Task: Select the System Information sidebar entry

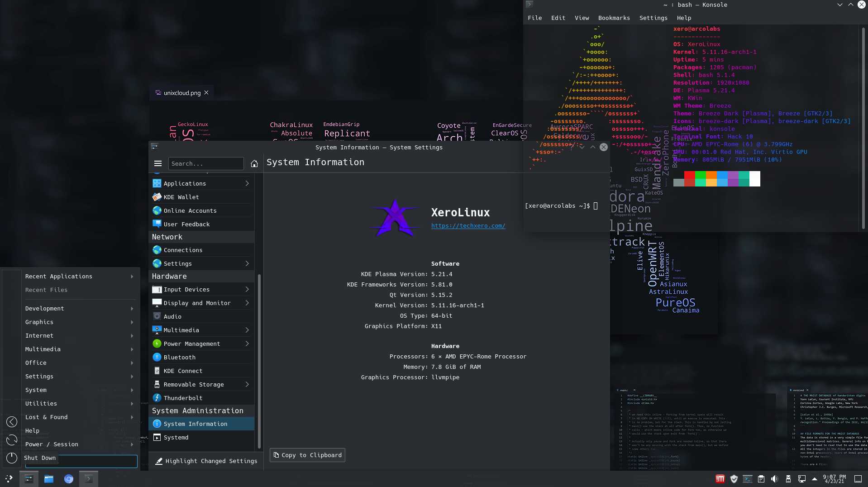Action: click(x=201, y=424)
